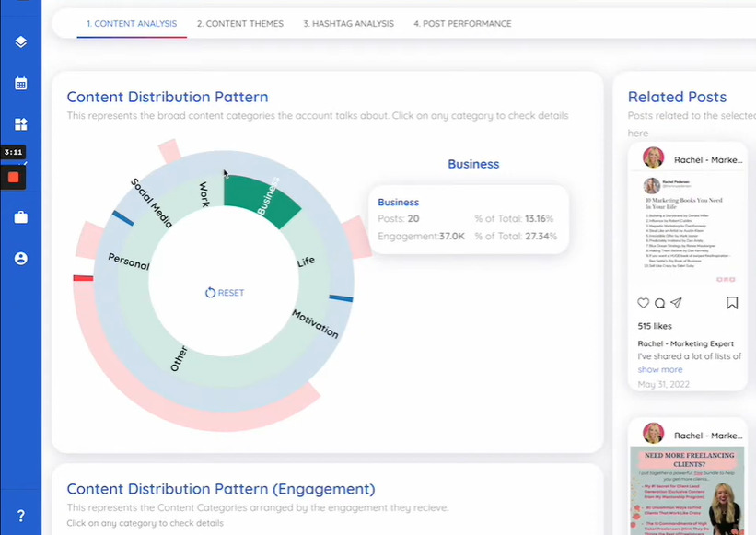Screen dimensions: 756x535
Task: Like Rachel's marketing books post with the heart icon
Action: tap(643, 303)
